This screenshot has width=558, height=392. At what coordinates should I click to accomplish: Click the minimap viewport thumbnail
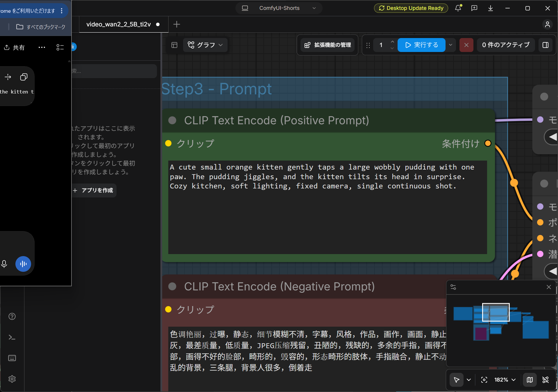coord(496,312)
